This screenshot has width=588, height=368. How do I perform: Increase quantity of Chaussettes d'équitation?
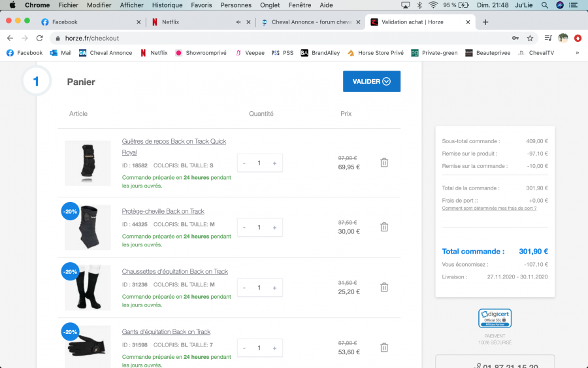[x=274, y=288]
